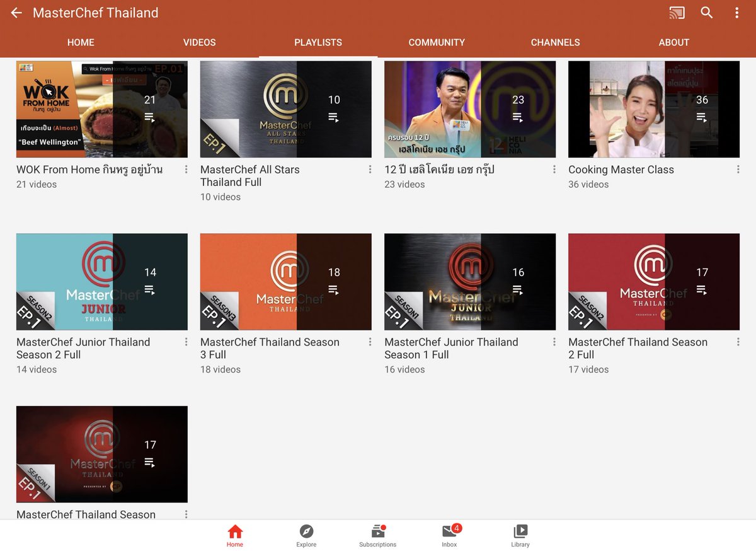Click the '21 videos' text
Viewport: 756px width, 551px height.
click(x=37, y=185)
